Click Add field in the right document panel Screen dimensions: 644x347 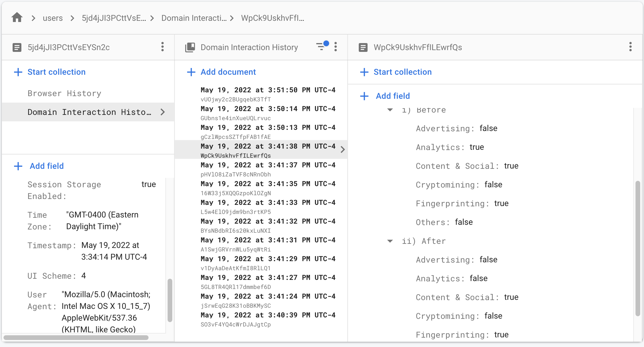393,96
